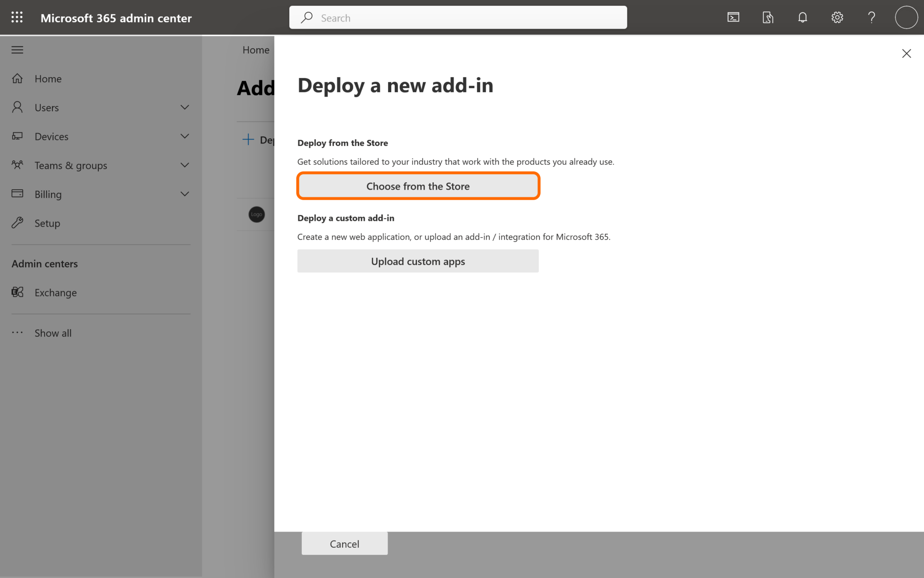Cancel the add-in deployment
This screenshot has width=924, height=578.
coord(344,543)
